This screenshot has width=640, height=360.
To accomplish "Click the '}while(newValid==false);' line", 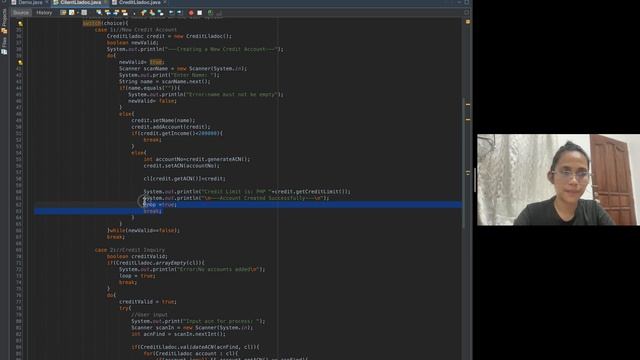I will pos(143,230).
